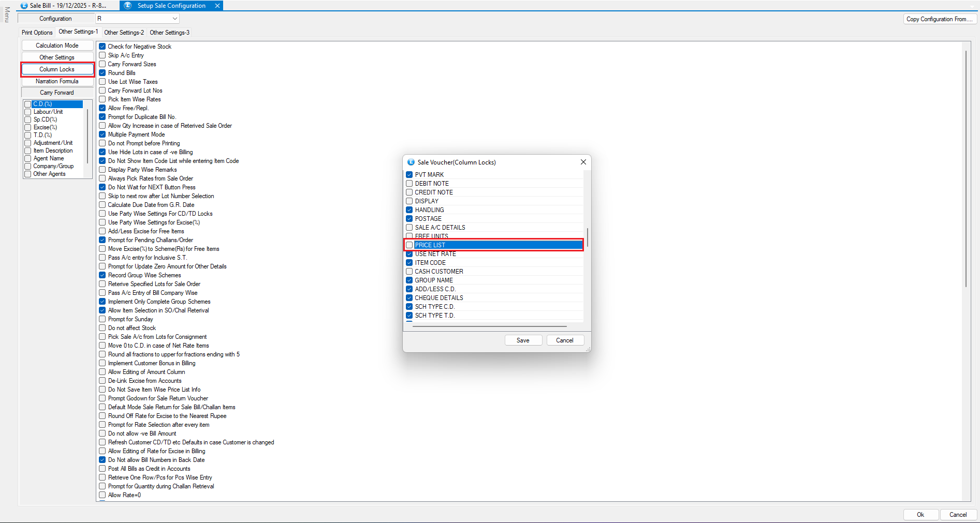Click the Copy Configuration From button
The image size is (980, 523).
[x=939, y=19]
